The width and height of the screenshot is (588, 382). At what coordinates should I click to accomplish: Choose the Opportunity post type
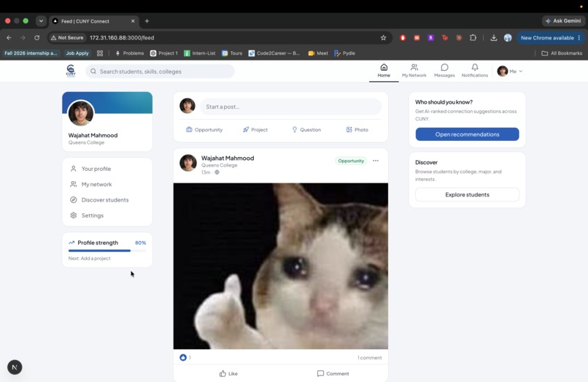click(204, 129)
